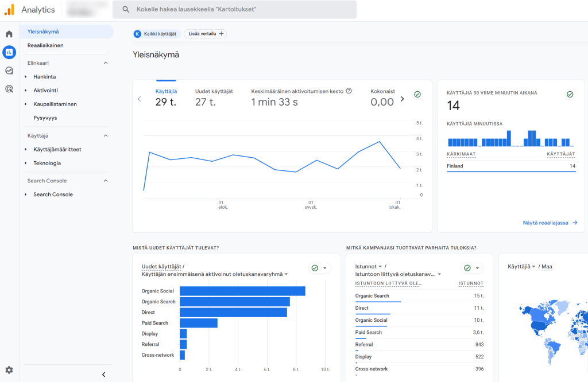Select the Reaaliaikainen menu item
Image resolution: width=588 pixels, height=382 pixels.
[45, 45]
